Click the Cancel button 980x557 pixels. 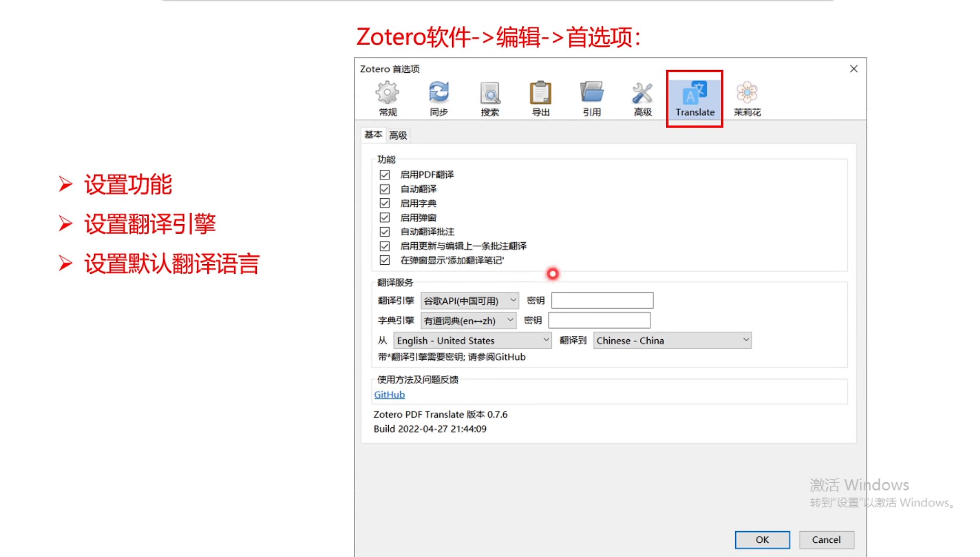tap(825, 540)
